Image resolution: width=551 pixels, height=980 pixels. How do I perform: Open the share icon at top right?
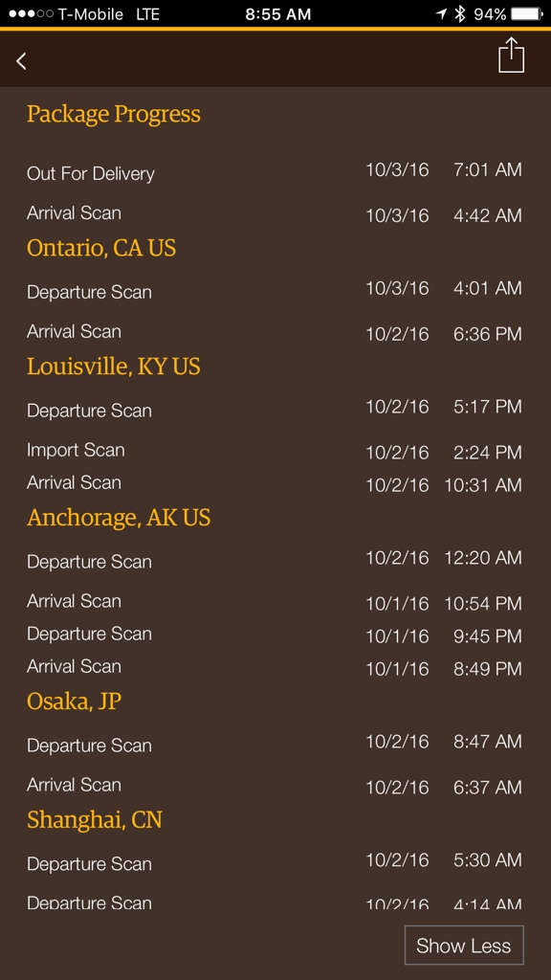point(511,55)
